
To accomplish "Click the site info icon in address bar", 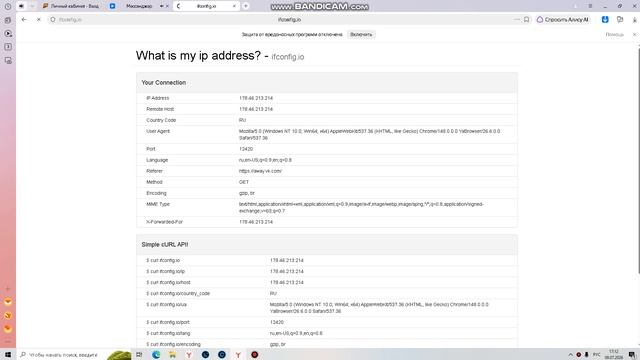I will coord(53,20).
